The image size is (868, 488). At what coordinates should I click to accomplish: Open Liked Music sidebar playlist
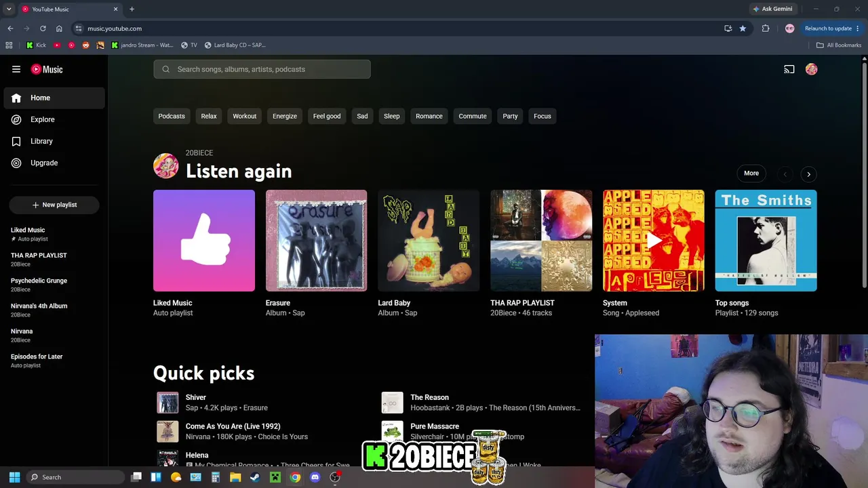click(54, 234)
